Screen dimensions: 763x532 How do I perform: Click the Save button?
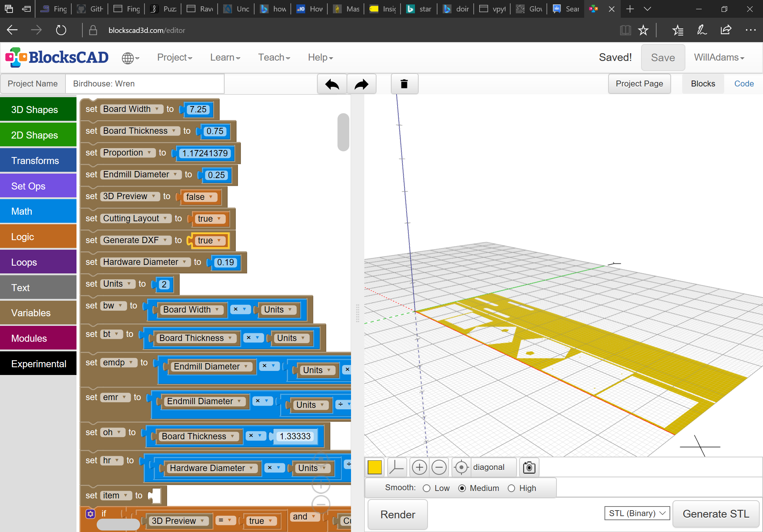[663, 58]
